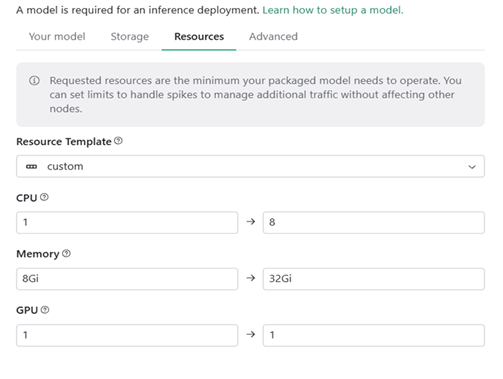Open the 'Learn how to setup a model' link

[333, 10]
